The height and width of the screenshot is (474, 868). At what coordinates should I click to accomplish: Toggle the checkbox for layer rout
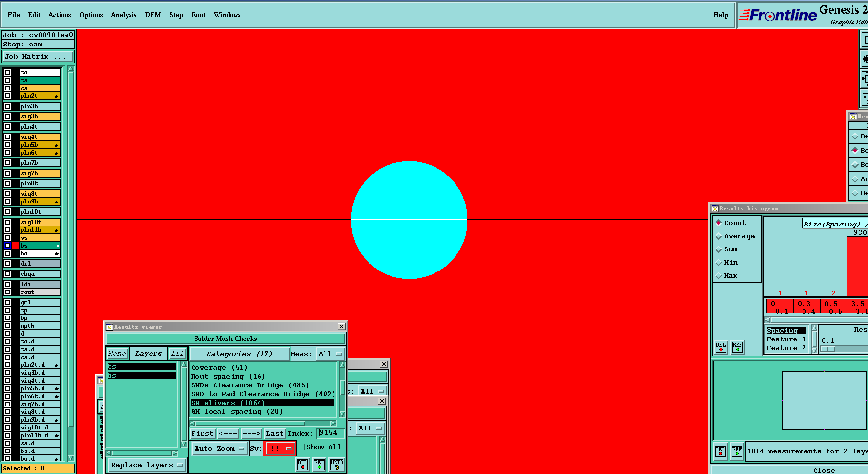8,292
